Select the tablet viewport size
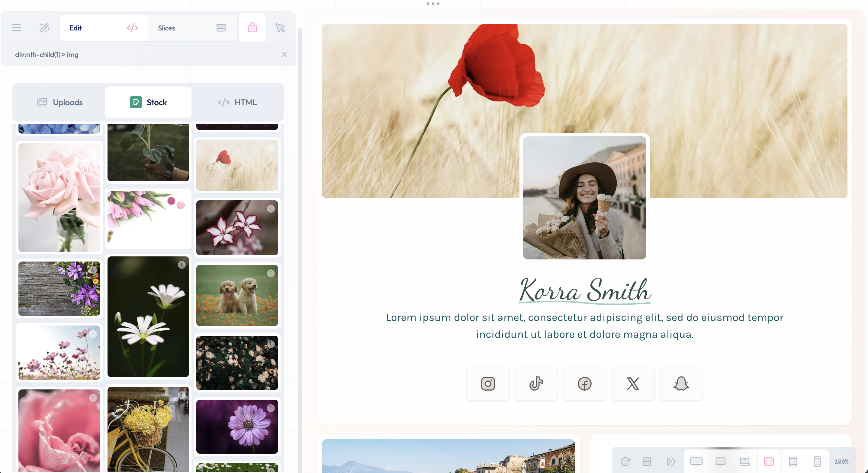 793,461
